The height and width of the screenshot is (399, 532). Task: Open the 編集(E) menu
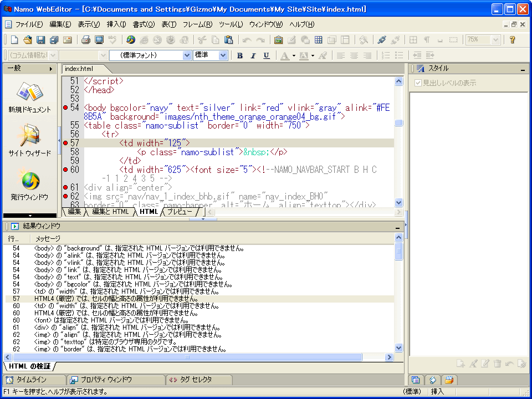[60, 24]
